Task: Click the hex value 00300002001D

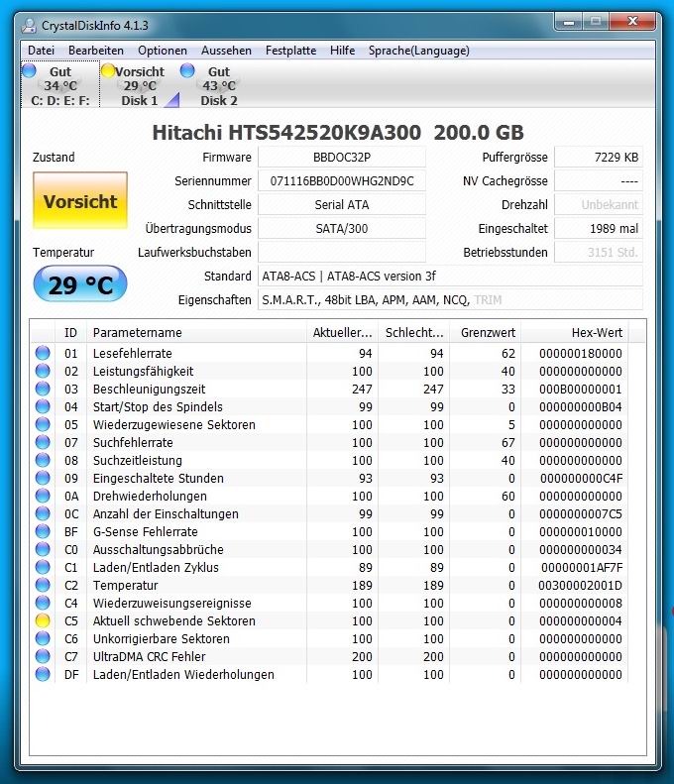Action: (x=581, y=585)
